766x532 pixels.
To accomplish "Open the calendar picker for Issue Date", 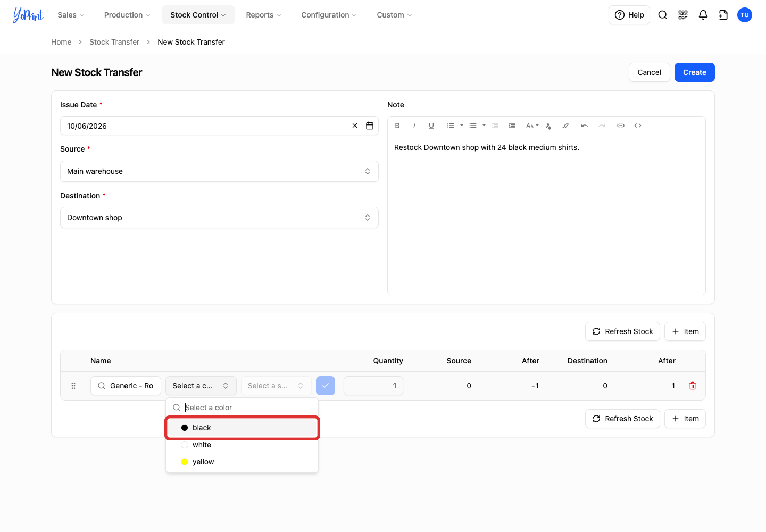I will (370, 126).
